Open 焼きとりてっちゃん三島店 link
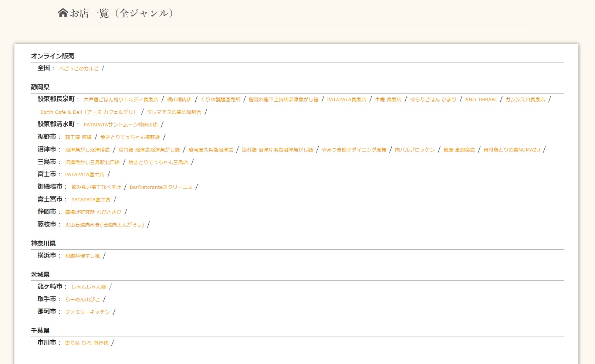This screenshot has height=364, width=595. tap(158, 162)
